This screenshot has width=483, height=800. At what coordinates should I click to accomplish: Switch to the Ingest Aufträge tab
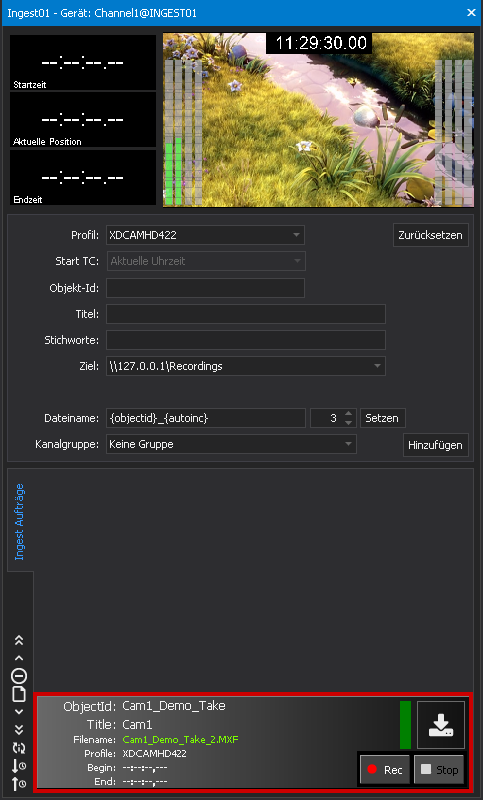19,521
